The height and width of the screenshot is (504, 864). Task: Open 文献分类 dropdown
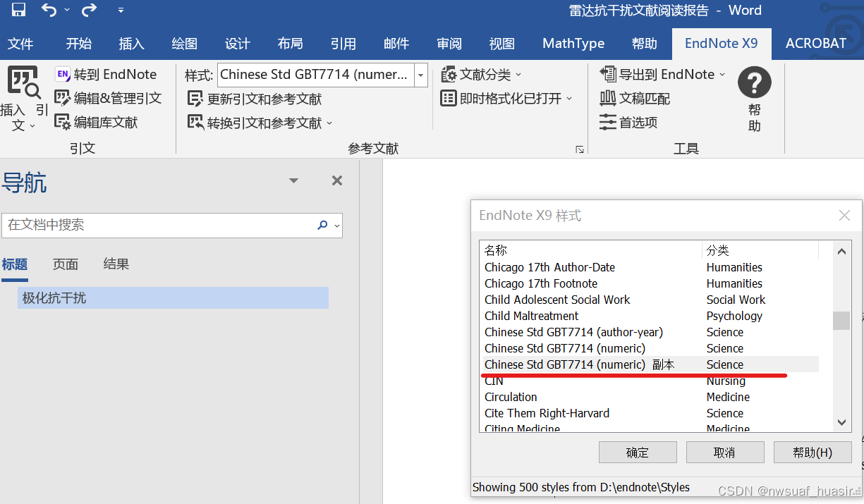click(x=482, y=74)
